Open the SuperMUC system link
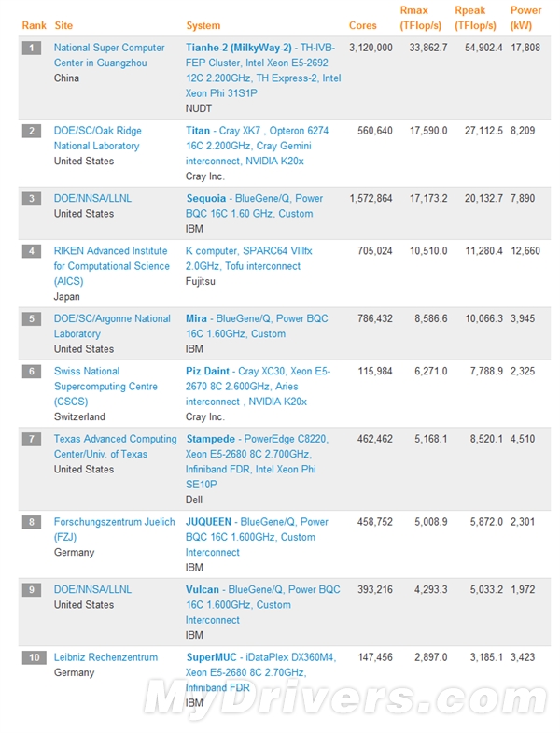 click(x=214, y=657)
